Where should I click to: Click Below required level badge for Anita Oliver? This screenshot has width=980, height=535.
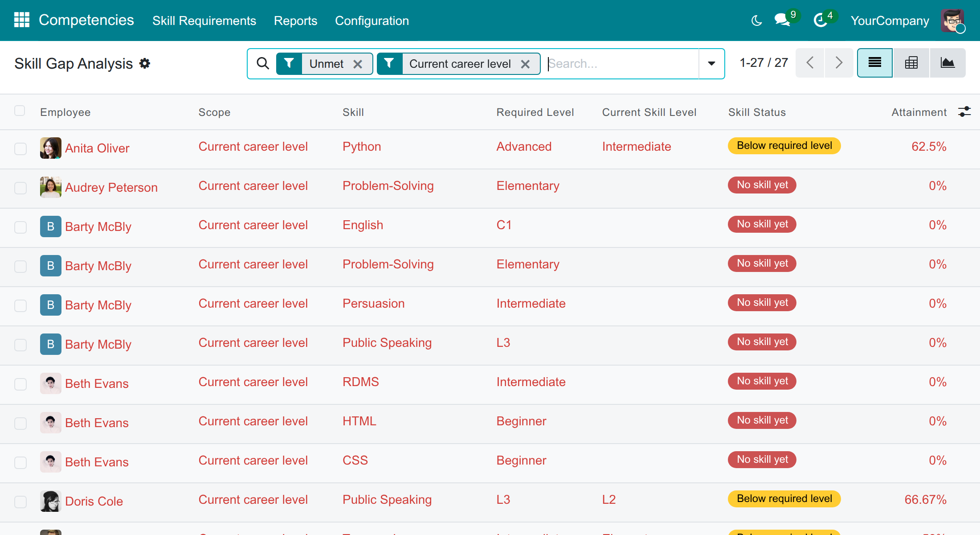click(784, 146)
